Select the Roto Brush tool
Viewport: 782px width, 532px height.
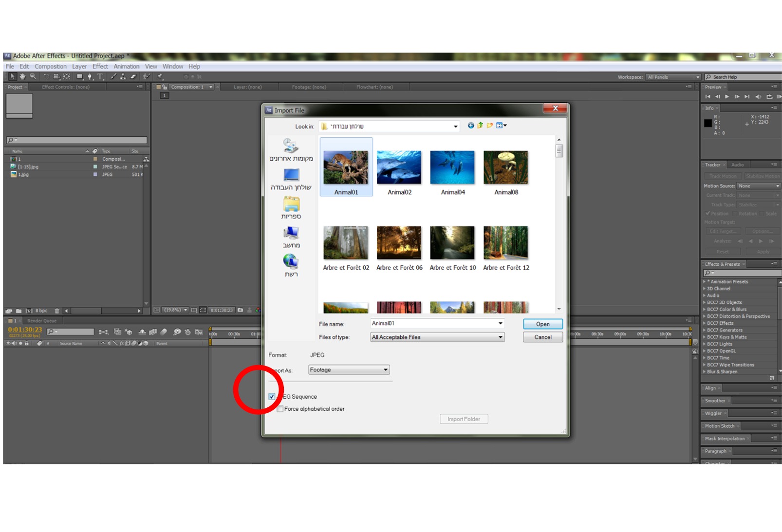tap(147, 76)
